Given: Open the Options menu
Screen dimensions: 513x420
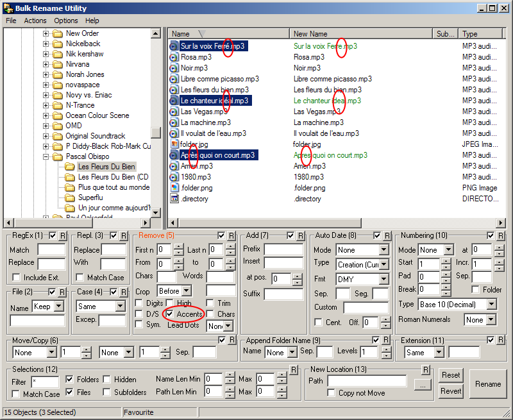Looking at the screenshot, I should point(66,21).
